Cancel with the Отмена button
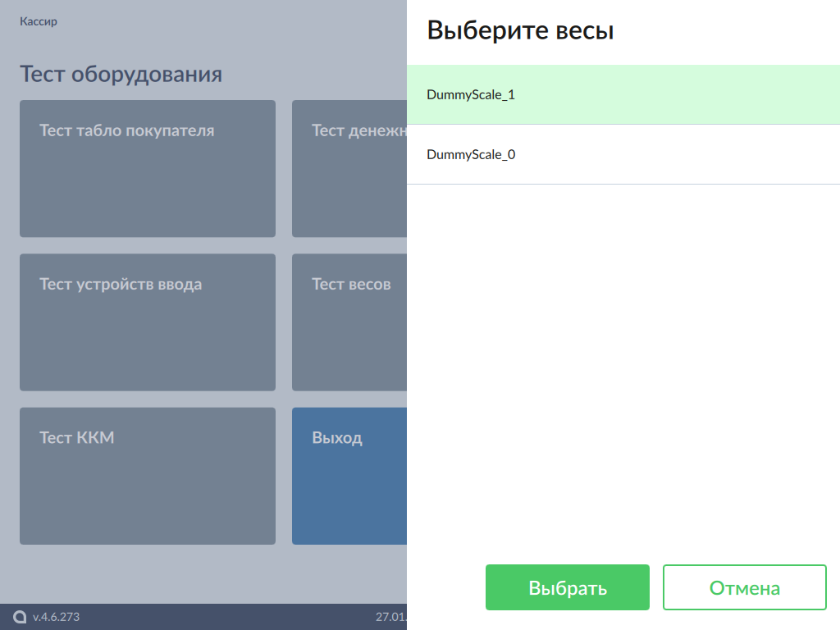This screenshot has width=840, height=630. [744, 587]
